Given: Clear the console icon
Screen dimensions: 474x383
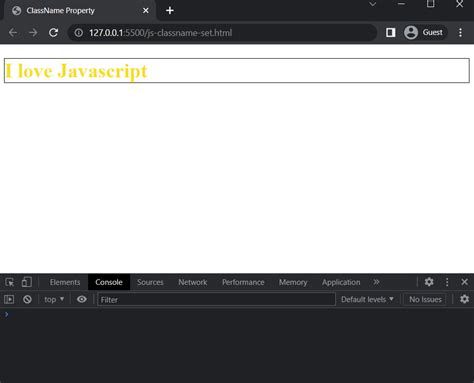Looking at the screenshot, I should coord(27,299).
